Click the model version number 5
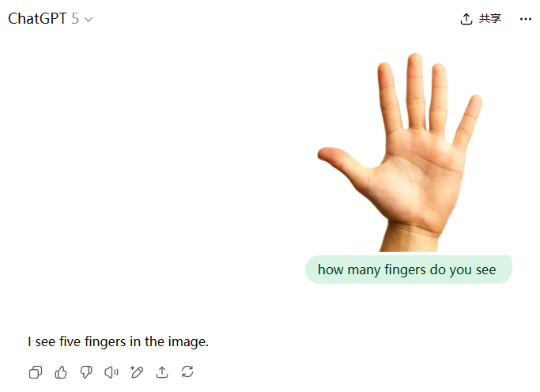The width and height of the screenshot is (540, 392). [75, 19]
